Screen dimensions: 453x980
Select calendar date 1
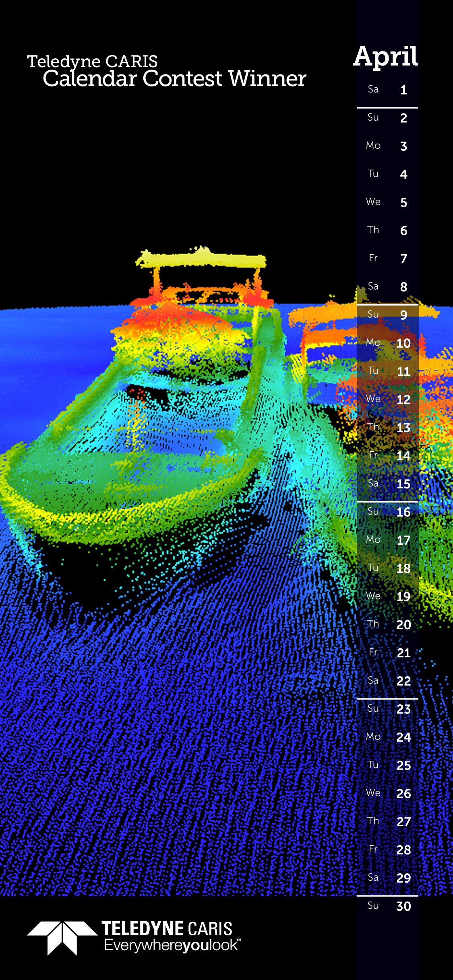tap(403, 90)
